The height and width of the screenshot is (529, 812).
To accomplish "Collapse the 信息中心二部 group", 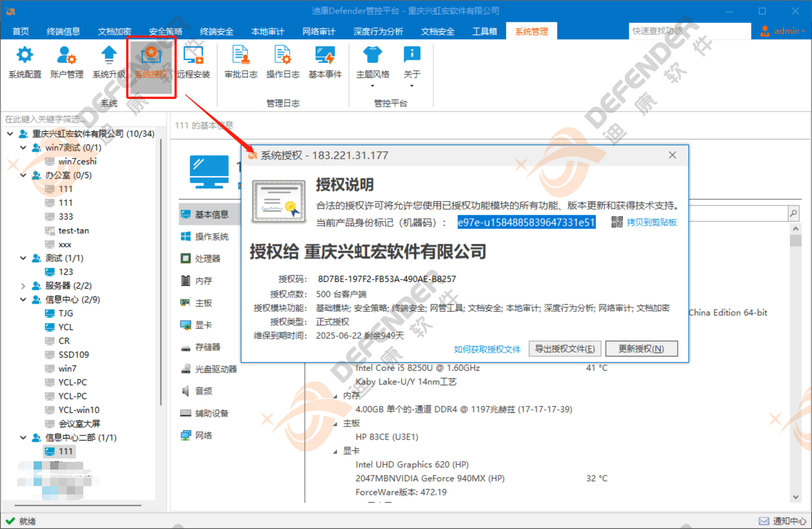I will pos(23,437).
